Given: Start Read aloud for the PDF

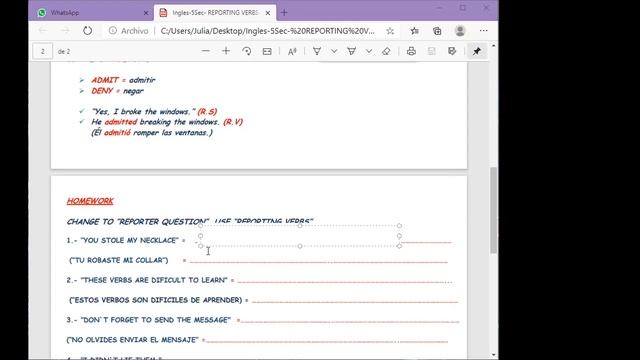Looking at the screenshot, I should point(292,51).
